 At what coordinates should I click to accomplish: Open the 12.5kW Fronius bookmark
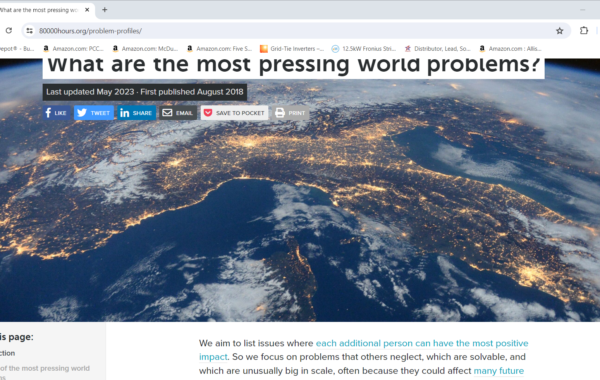point(364,49)
